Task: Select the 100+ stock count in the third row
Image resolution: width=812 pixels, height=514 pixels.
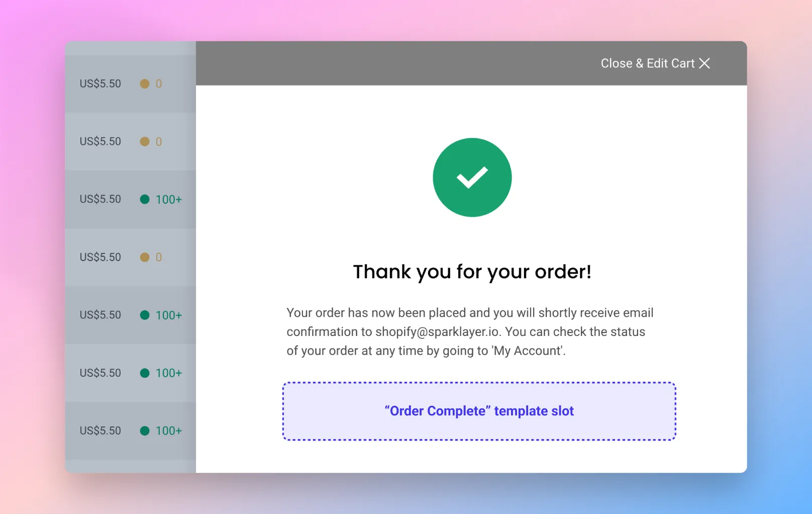Action: coord(169,200)
